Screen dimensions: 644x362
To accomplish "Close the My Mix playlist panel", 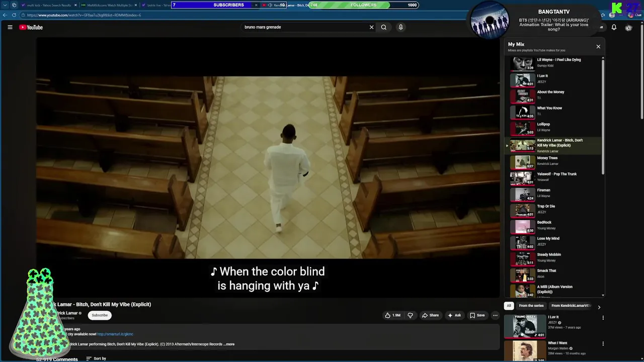I will [x=598, y=46].
